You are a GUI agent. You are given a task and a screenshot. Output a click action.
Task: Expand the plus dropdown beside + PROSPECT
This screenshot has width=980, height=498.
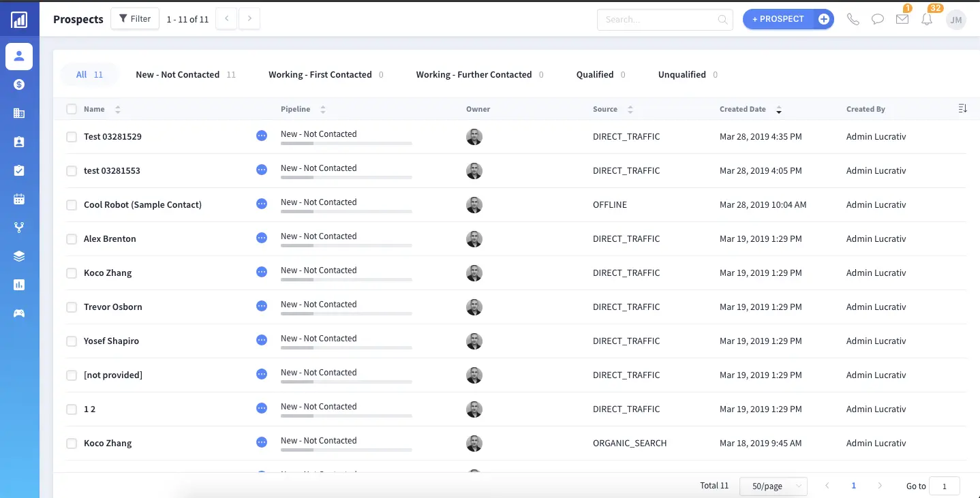click(x=824, y=19)
